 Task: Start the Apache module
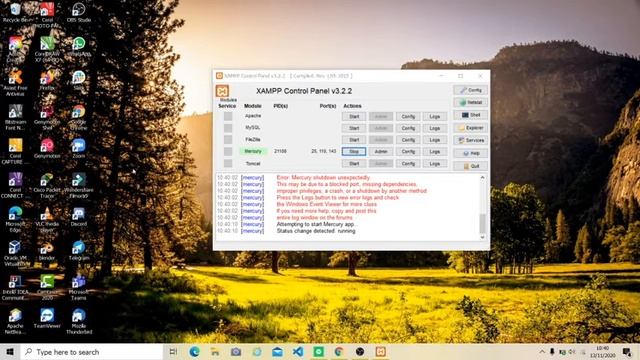click(354, 116)
